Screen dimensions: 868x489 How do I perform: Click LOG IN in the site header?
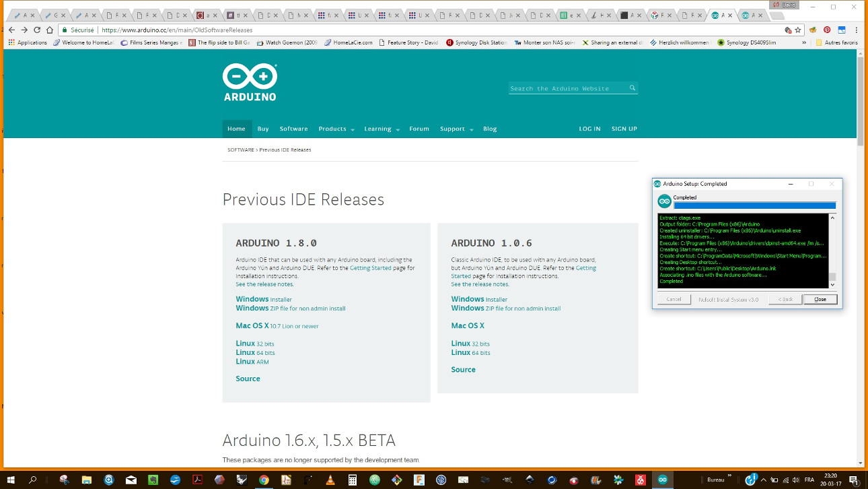coord(590,129)
